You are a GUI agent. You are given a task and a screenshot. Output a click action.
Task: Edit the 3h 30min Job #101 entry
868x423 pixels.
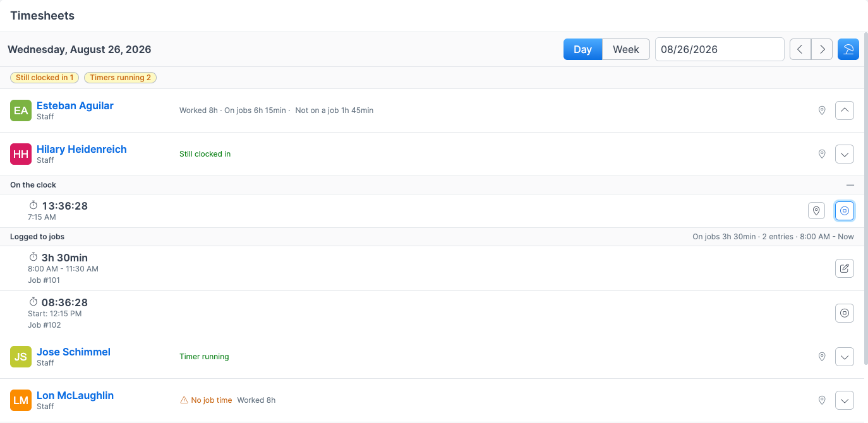pyautogui.click(x=845, y=268)
